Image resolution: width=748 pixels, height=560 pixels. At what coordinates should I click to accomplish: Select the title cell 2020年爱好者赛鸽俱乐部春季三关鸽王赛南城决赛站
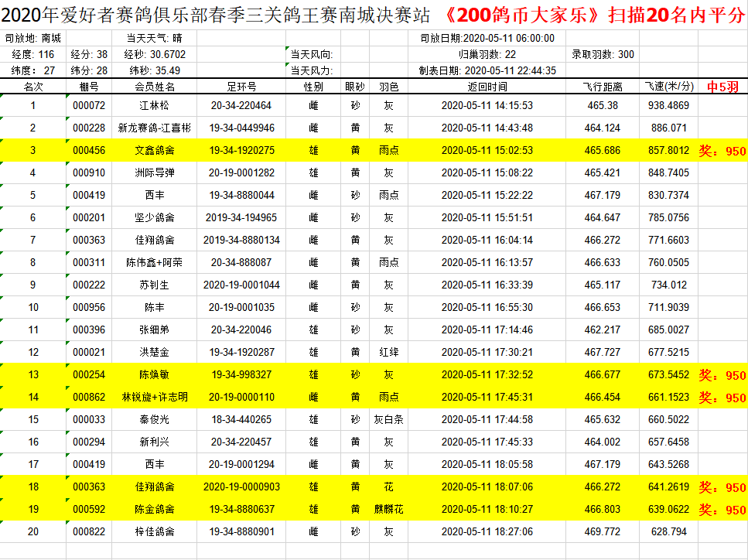(x=216, y=15)
